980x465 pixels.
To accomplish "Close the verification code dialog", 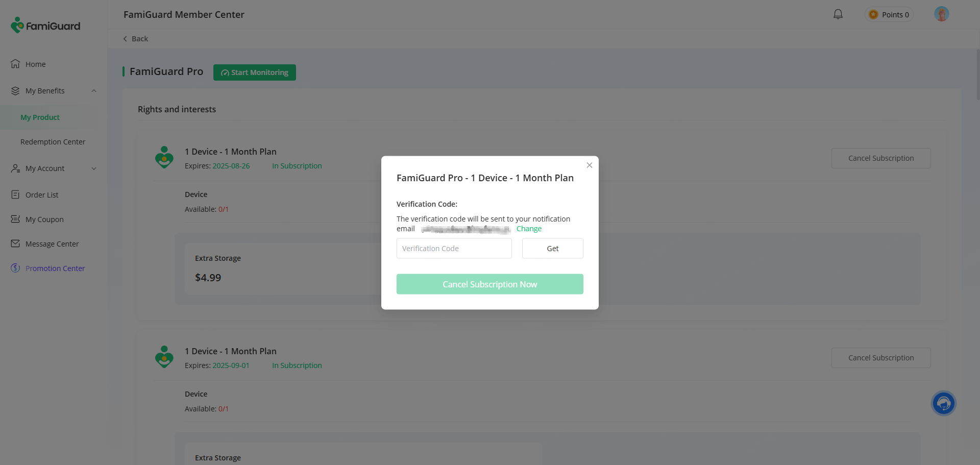I will tap(589, 165).
